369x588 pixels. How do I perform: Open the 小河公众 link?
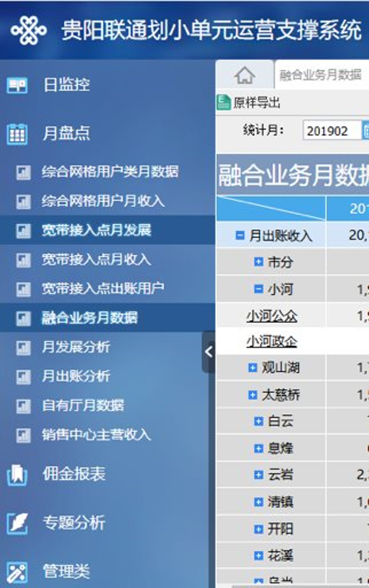click(272, 316)
